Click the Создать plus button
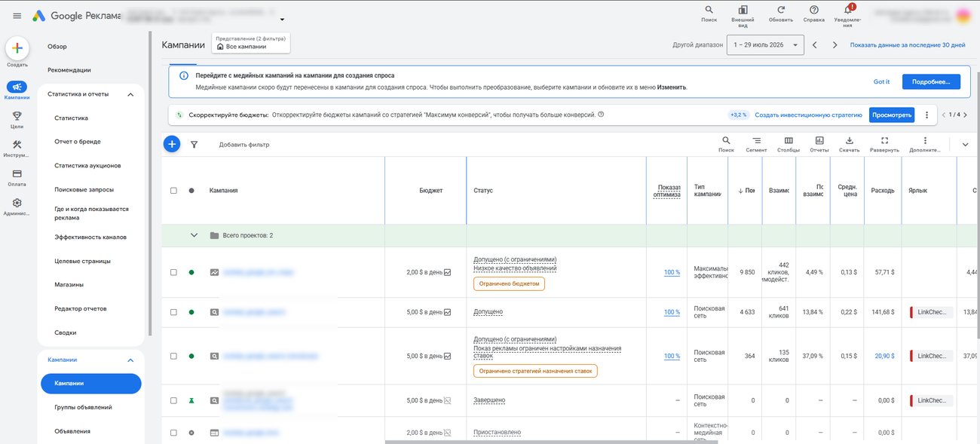Image resolution: width=980 pixels, height=444 pixels. click(17, 48)
